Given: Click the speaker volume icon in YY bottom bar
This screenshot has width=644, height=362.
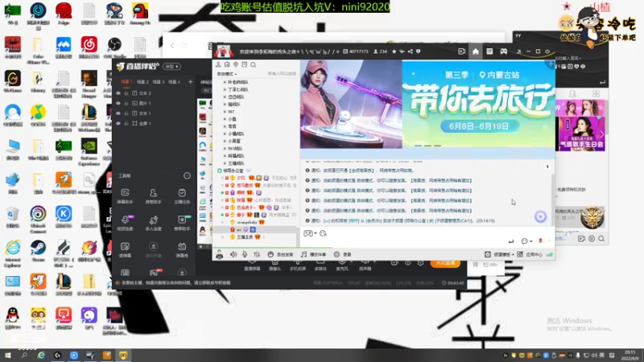Looking at the screenshot, I should coord(233,254).
